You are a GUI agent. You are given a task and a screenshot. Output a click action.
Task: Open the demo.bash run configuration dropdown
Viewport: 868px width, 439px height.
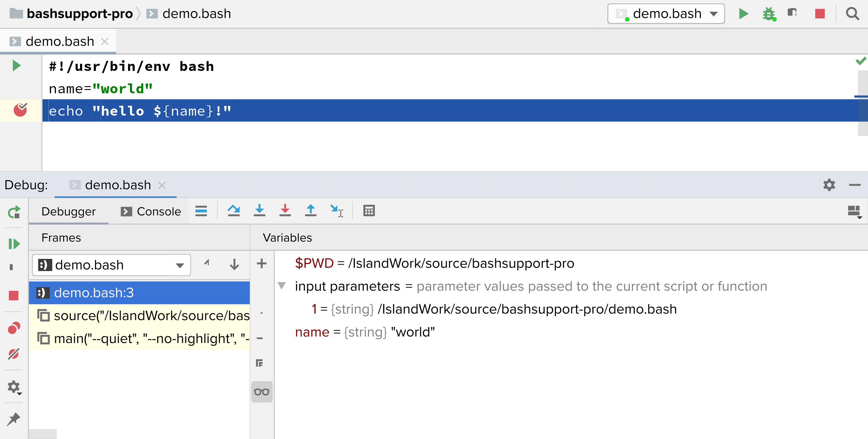(666, 14)
